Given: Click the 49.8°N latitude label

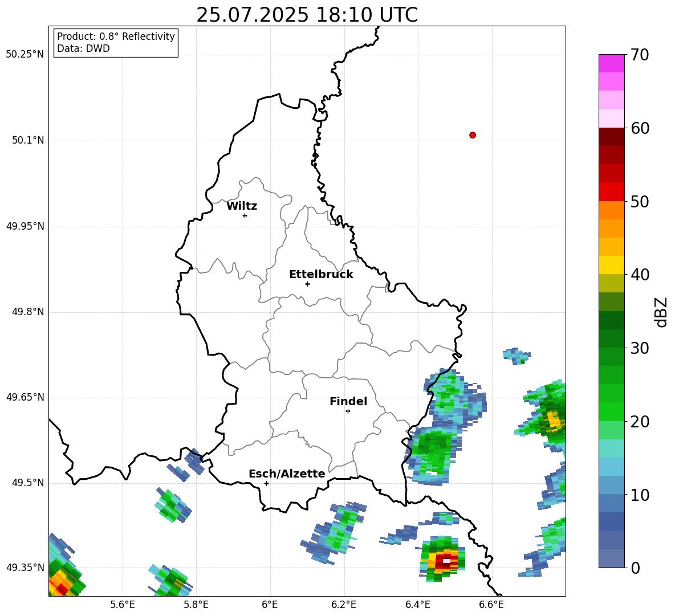Looking at the screenshot, I should (x=28, y=312).
